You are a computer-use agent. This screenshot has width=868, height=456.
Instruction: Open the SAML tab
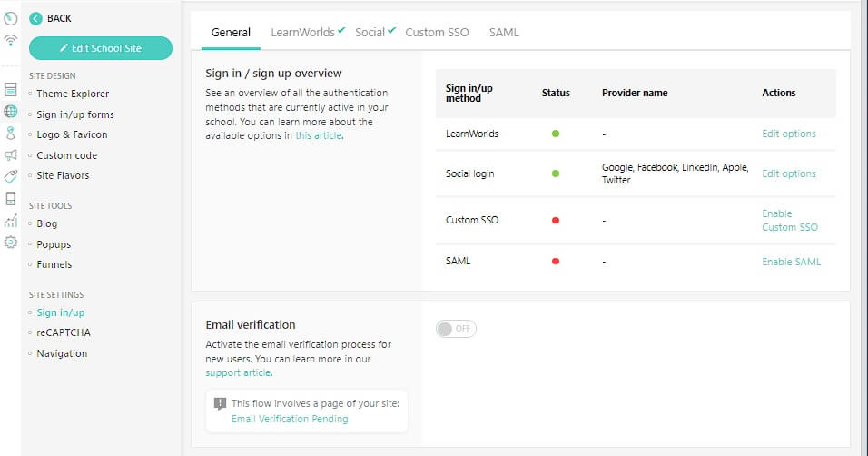pyautogui.click(x=504, y=32)
